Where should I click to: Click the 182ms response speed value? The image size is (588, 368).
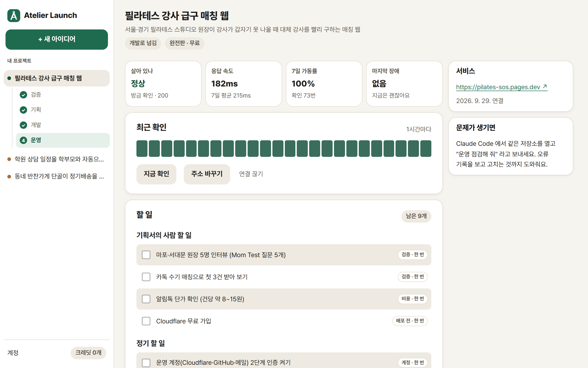(x=224, y=84)
